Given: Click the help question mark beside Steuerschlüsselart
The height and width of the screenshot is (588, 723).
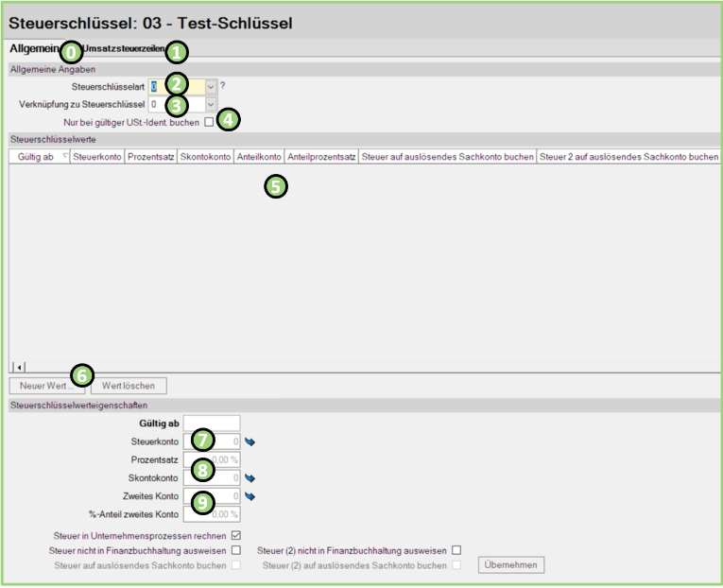Looking at the screenshot, I should [223, 86].
